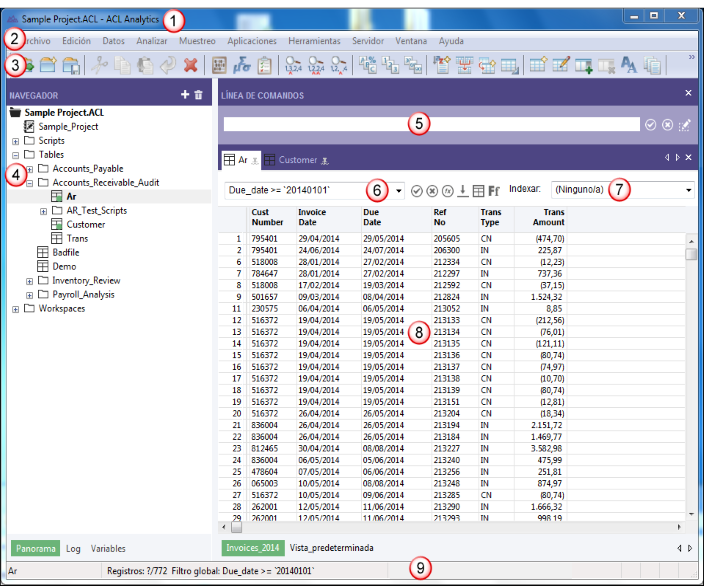Click the checkmark icon to apply filter
Screen dimensions: 704x586
point(416,190)
